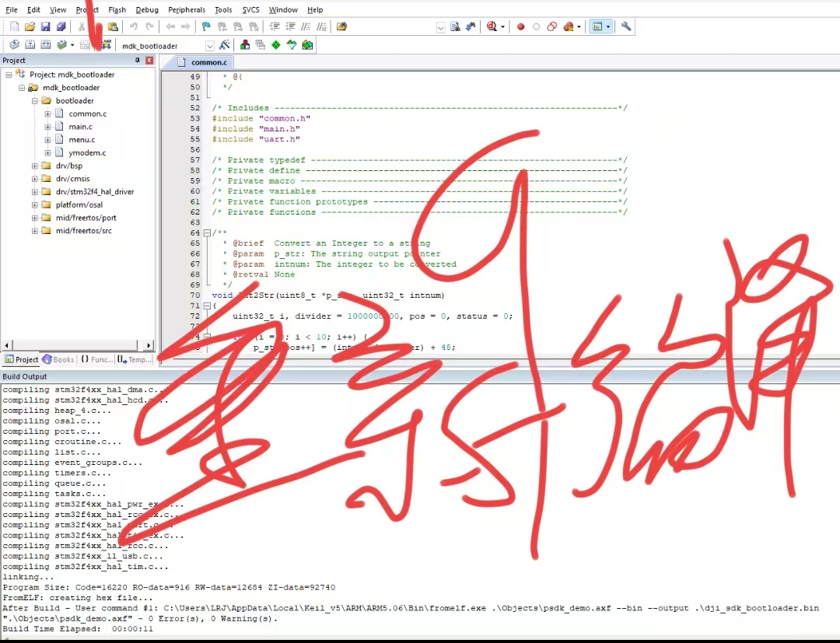Start a Debug session
840x643 pixels.
pos(491,26)
